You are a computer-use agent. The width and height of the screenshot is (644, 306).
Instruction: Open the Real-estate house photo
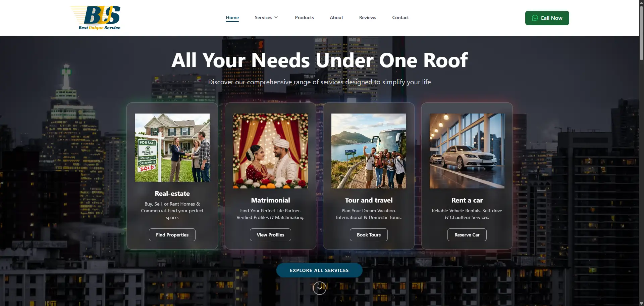point(172,147)
